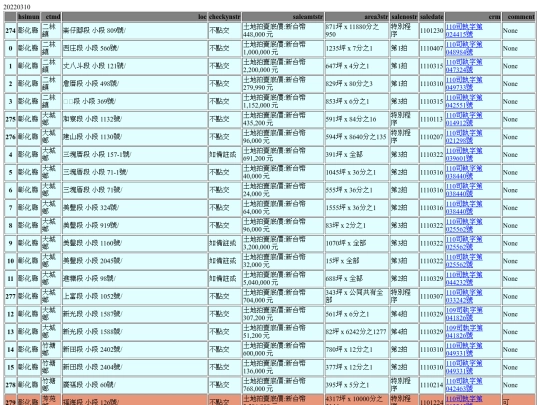
Task: Click the salenostr cell '第4拍' in row 12
Action: point(404,314)
